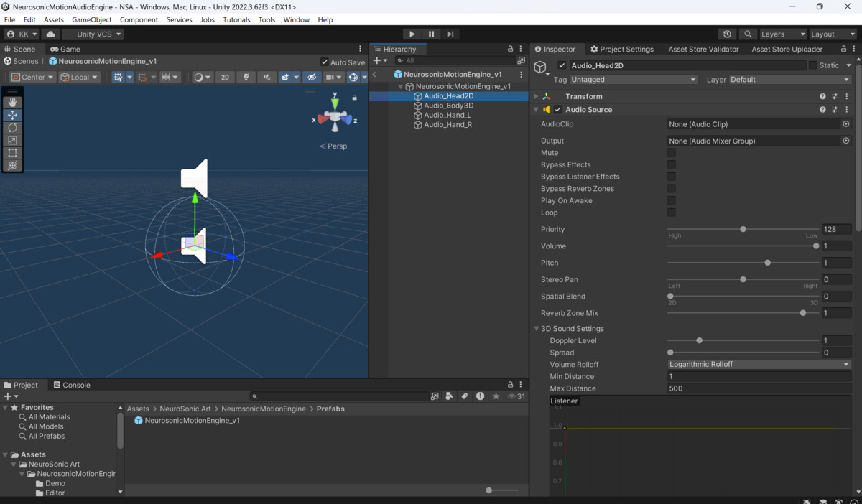Select the Move tool in the toolbar
Viewport: 862px width, 504px height.
click(x=13, y=115)
